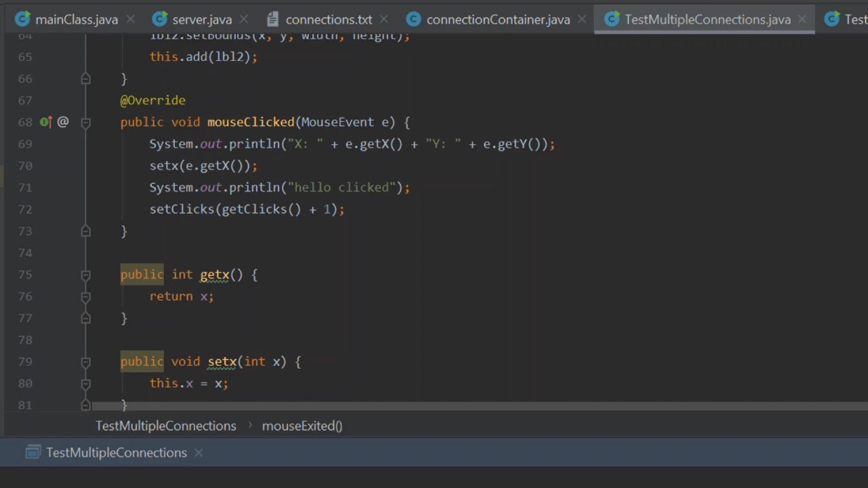Click the overriding-method gutter icon on line 68
Screen dimensions: 868x488
(x=45, y=122)
